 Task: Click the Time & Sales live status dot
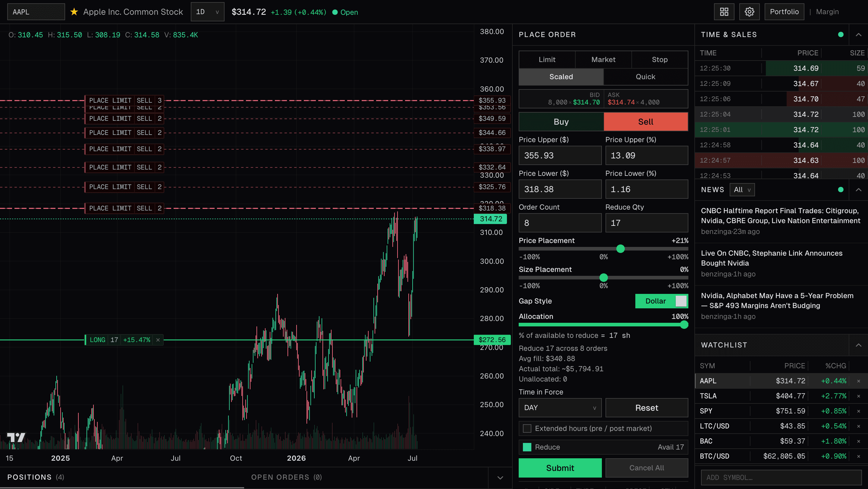click(841, 35)
